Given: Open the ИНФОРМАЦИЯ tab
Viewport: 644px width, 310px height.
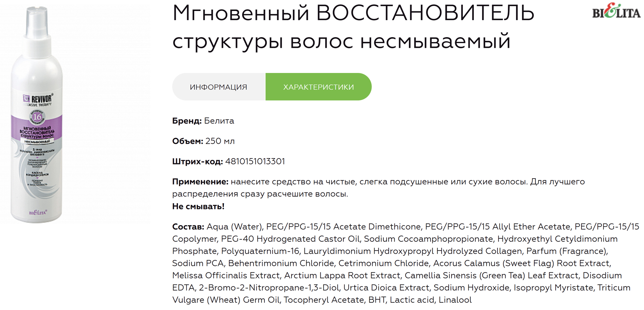Looking at the screenshot, I should click(x=219, y=87).
